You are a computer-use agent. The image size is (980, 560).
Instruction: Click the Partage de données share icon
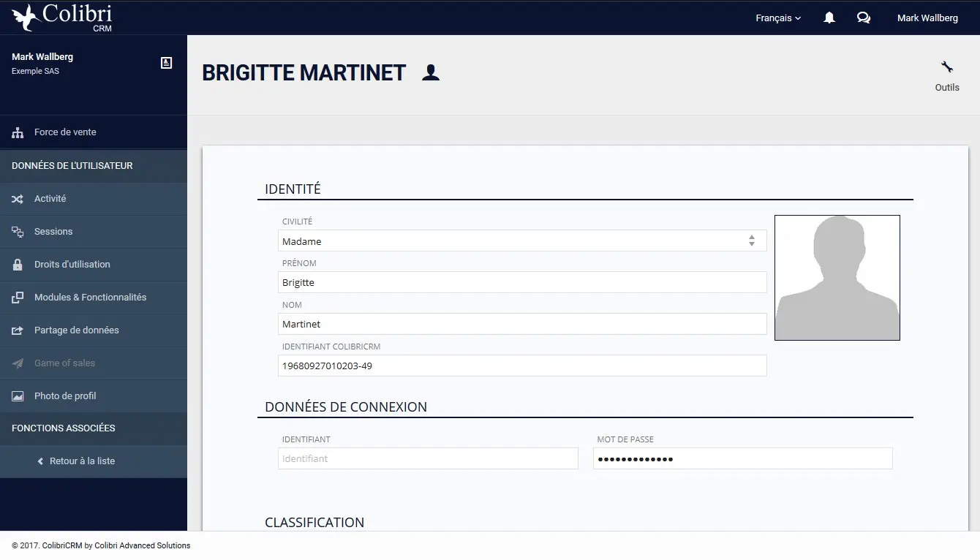coord(18,330)
